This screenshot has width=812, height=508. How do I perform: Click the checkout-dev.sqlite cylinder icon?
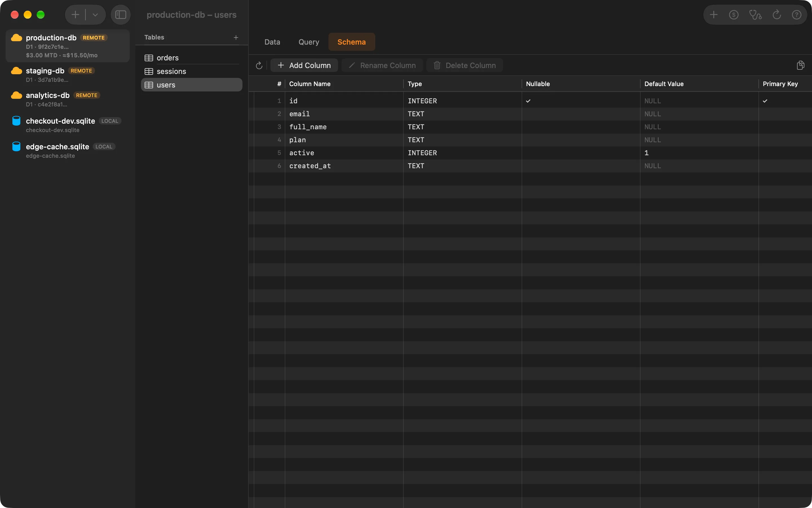[16, 121]
